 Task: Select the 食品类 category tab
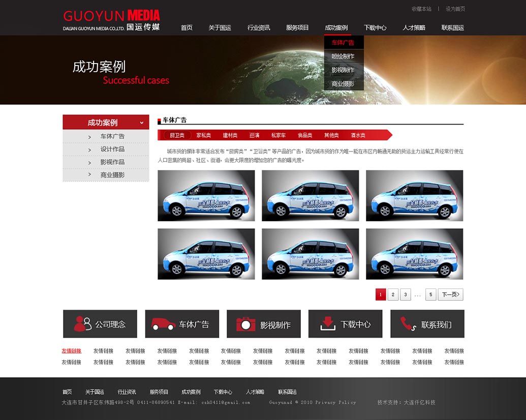pyautogui.click(x=305, y=135)
